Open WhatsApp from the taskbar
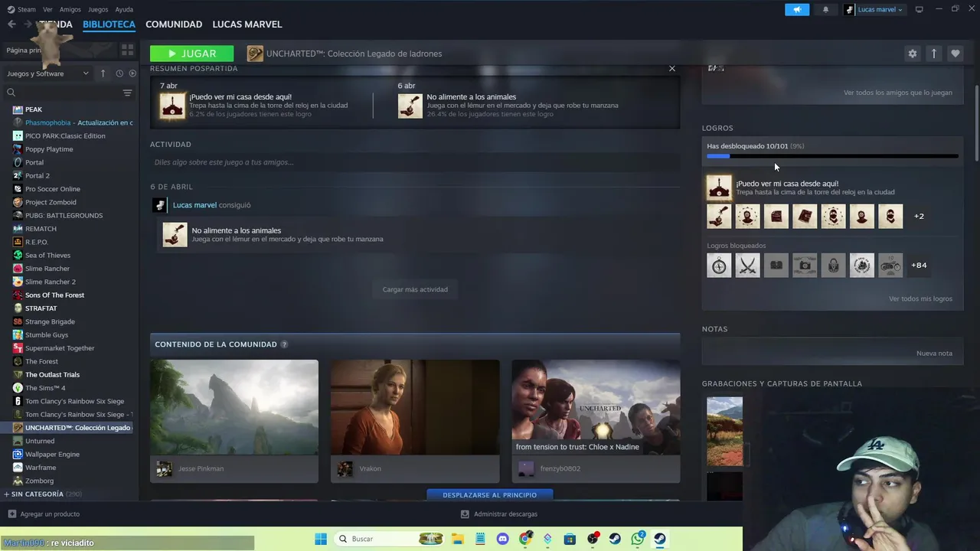Viewport: 980px width, 551px height. 638,539
